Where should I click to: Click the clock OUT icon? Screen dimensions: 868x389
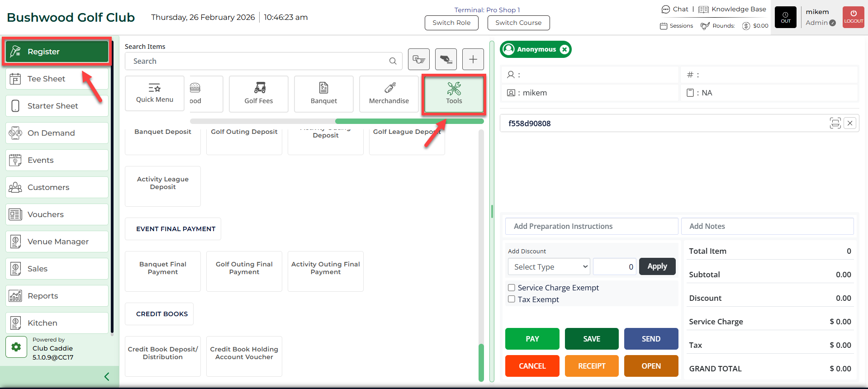click(x=785, y=17)
